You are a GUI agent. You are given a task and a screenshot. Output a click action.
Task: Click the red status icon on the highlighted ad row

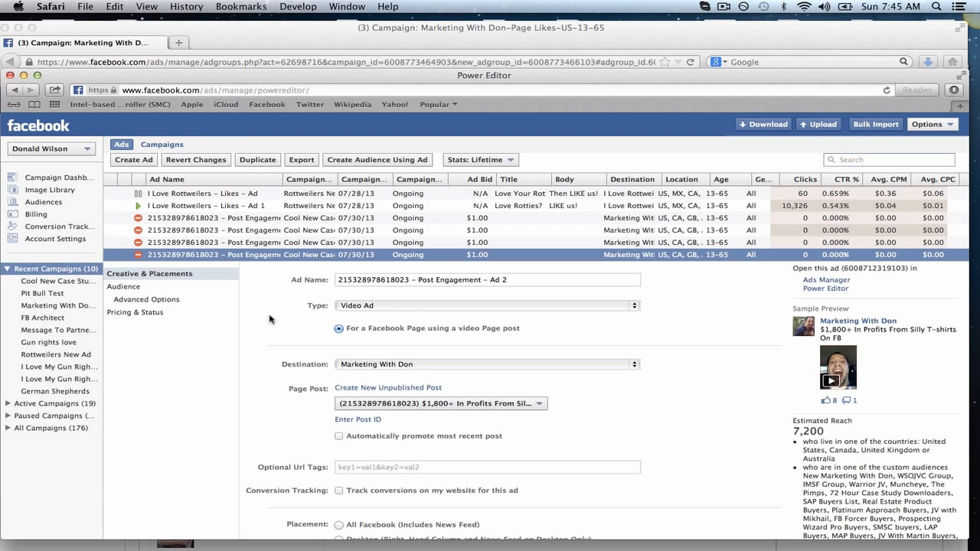[138, 255]
